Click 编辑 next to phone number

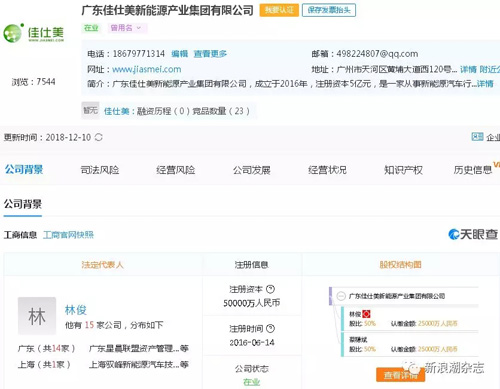180,54
